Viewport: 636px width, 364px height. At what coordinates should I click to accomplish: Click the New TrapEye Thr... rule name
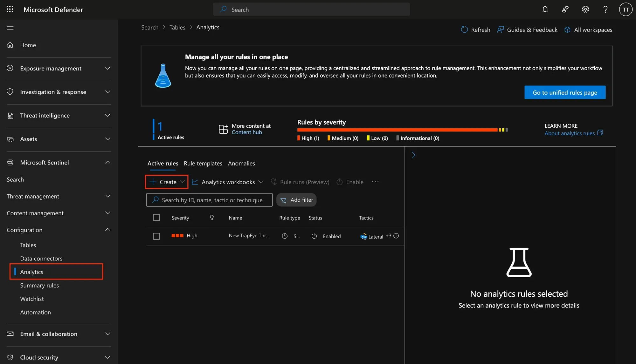249,235
